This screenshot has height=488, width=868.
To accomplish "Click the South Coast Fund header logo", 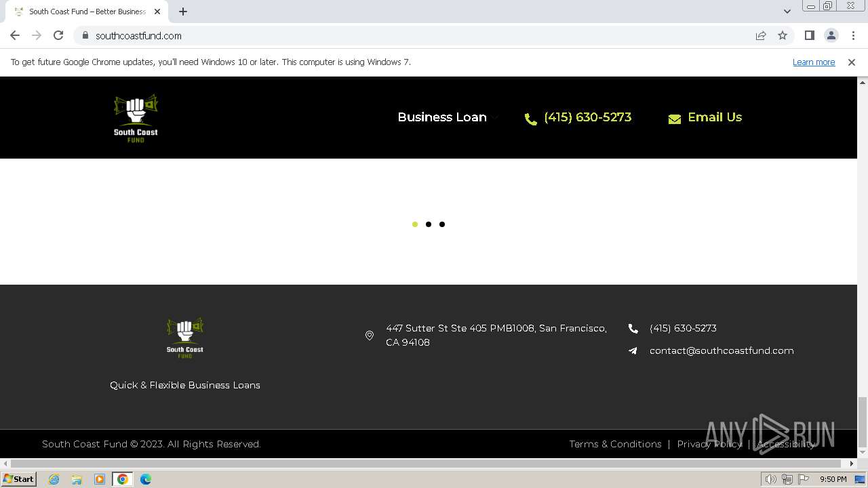I will click(136, 118).
